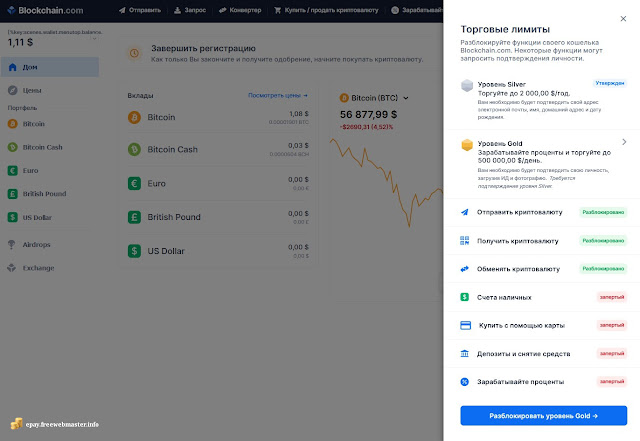The height and width of the screenshot is (441, 640).
Task: Open the Bitcoin (BTC) chart dropdown
Action: pyautogui.click(x=406, y=98)
